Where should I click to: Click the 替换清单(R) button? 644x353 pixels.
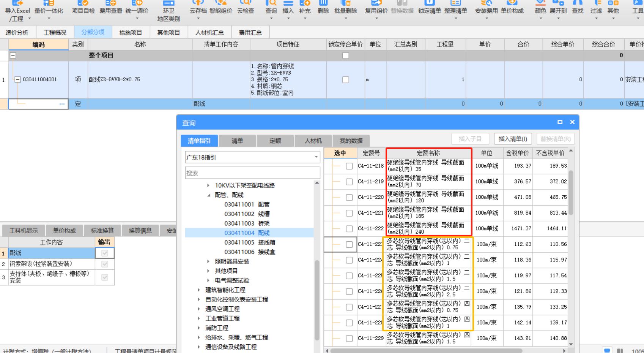click(x=555, y=139)
